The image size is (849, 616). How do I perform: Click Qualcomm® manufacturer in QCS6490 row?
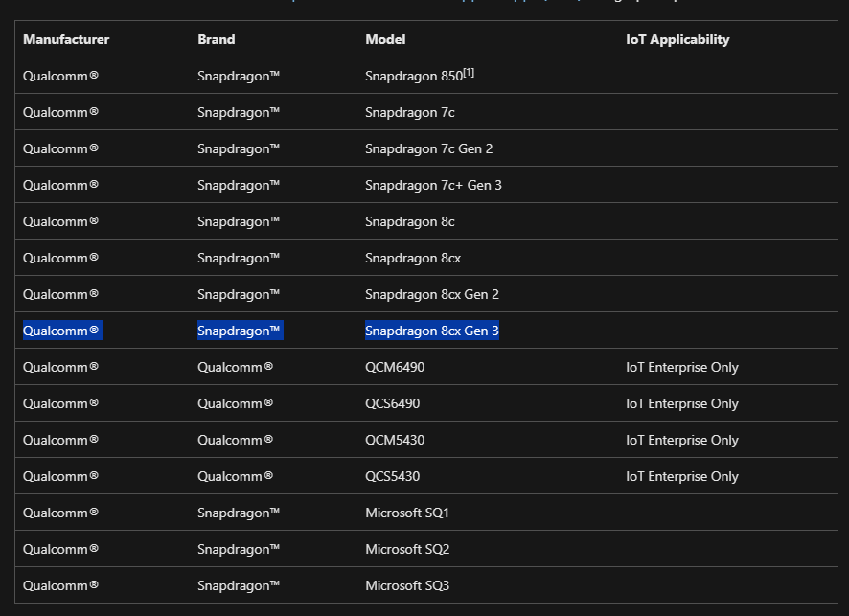tap(60, 403)
